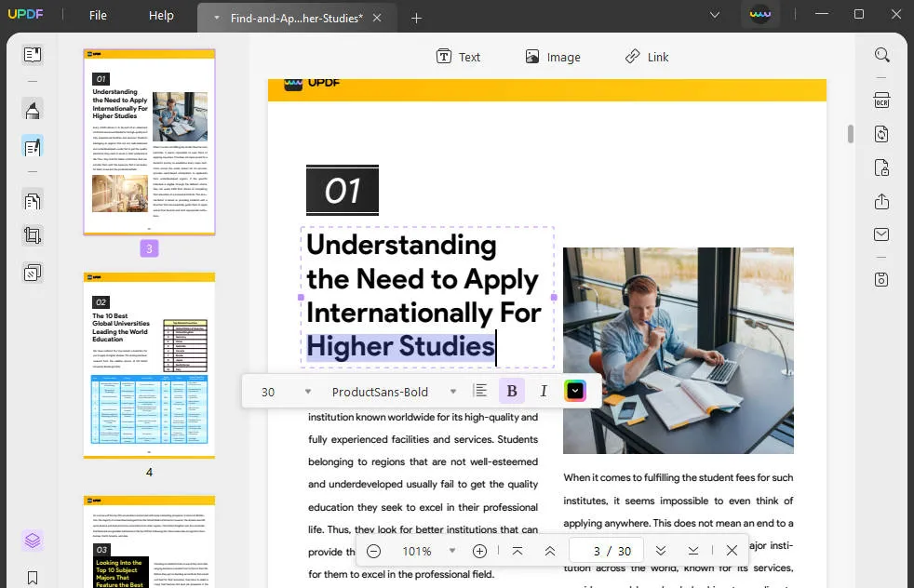Click the Image insertion button
The image size is (914, 588).
553,57
